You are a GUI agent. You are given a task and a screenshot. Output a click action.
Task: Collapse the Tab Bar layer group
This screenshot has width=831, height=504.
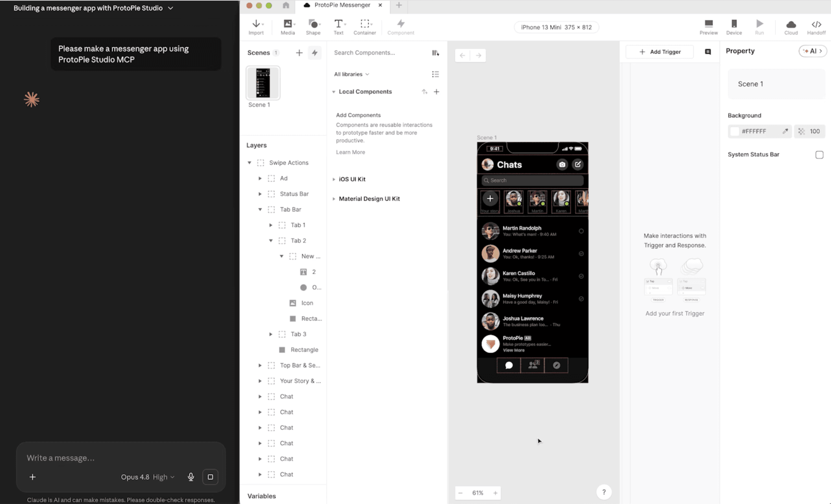[x=260, y=210]
